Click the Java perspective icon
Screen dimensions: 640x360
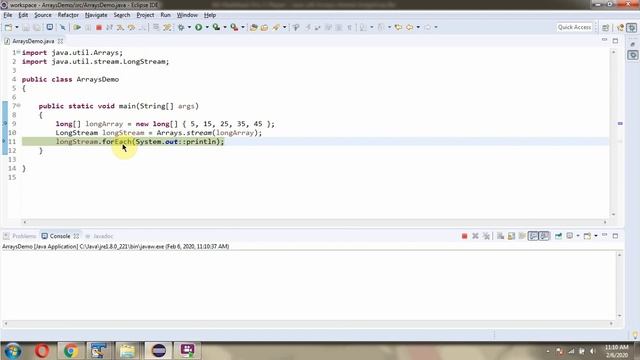621,27
